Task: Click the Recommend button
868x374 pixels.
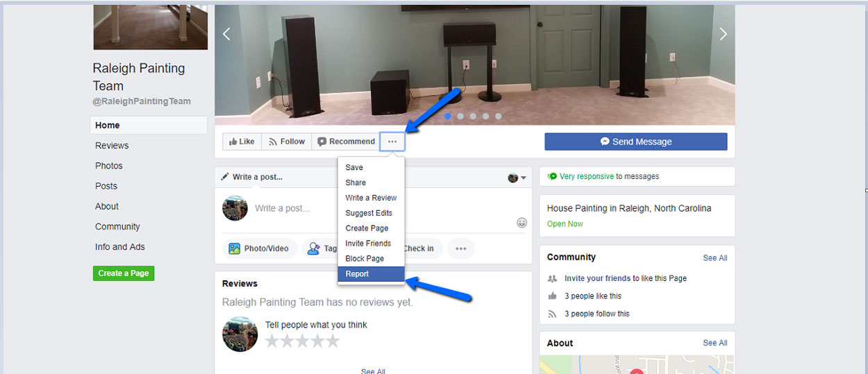Action: (x=346, y=142)
